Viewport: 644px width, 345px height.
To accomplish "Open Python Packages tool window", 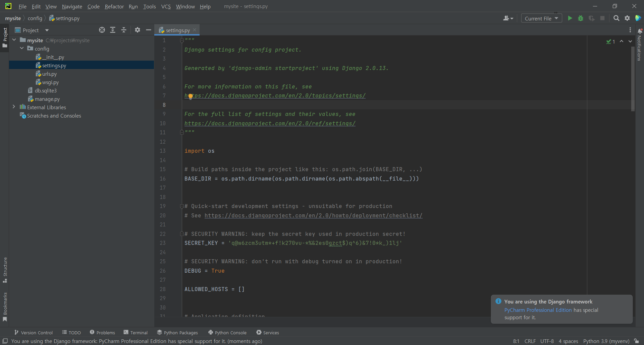I will 177,332.
